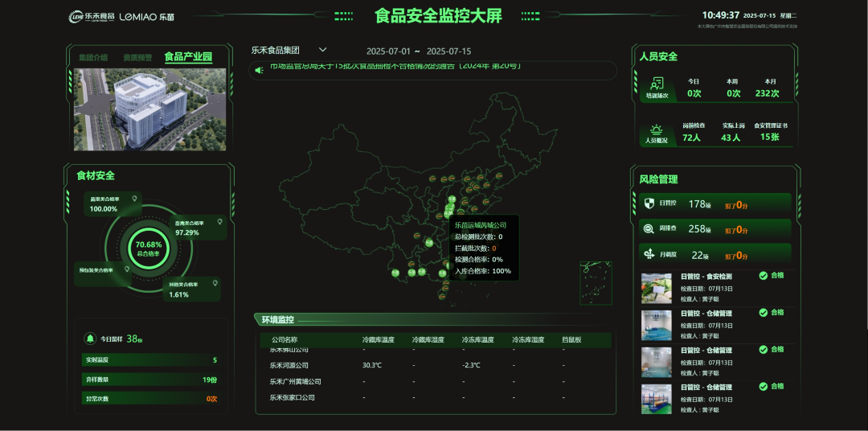The width and height of the screenshot is (868, 431).
Task: Click lightbulb icon on the 1.61% card
Action: click(215, 283)
